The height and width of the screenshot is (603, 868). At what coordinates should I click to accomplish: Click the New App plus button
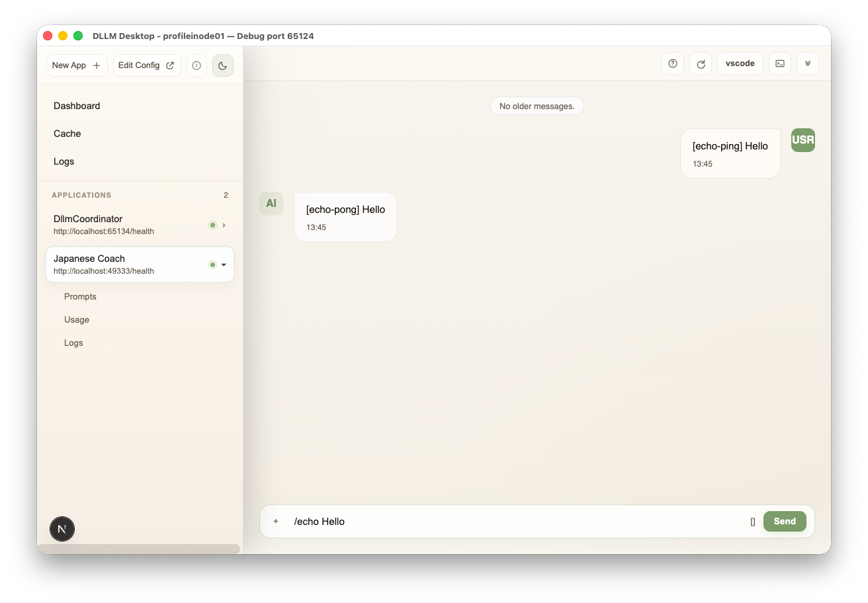[x=77, y=65]
